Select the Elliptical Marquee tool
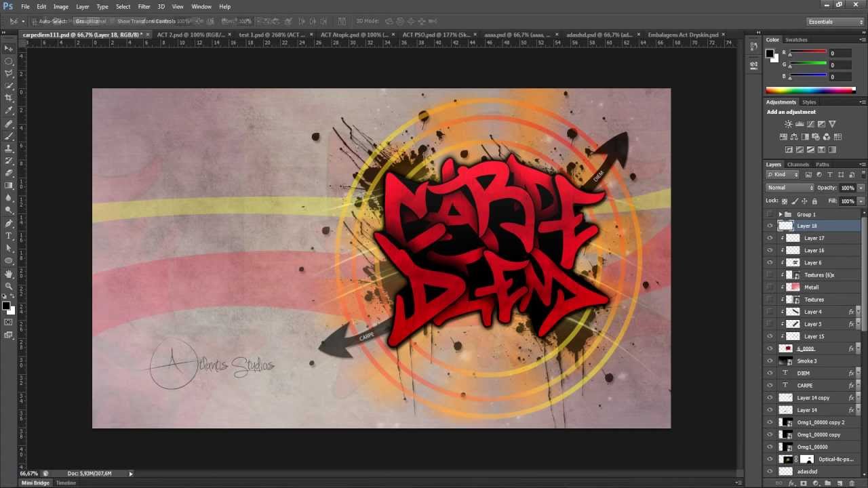 click(9, 61)
